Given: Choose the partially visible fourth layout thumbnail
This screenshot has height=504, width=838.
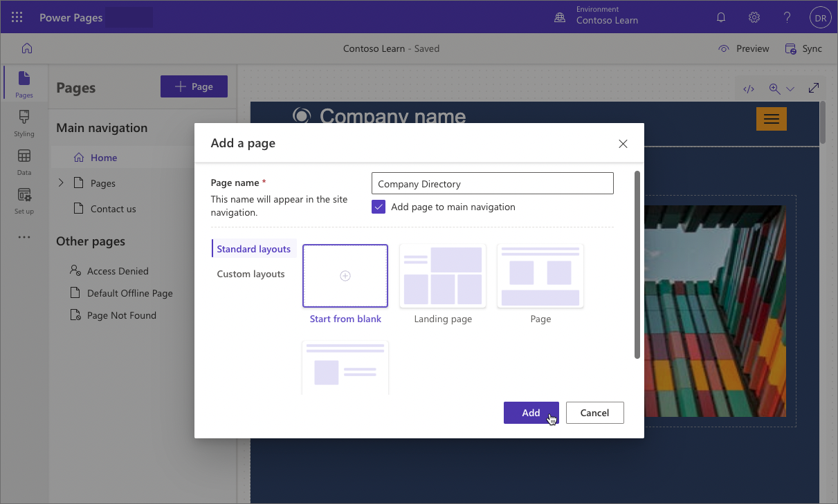Looking at the screenshot, I should coord(345,367).
